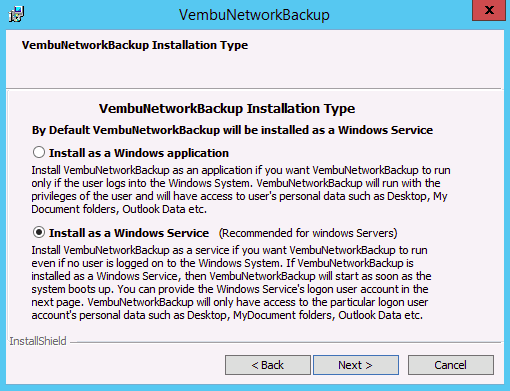This screenshot has height=391, width=510.
Task: Click blank title bar area beside the title
Action: pyautogui.click(x=400, y=15)
